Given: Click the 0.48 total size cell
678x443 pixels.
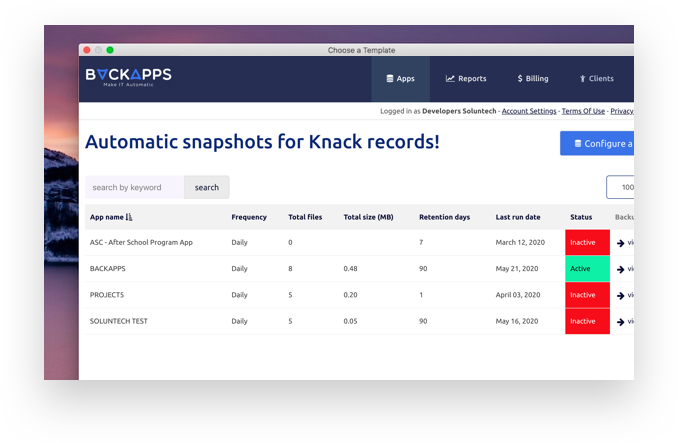Looking at the screenshot, I should tap(350, 269).
